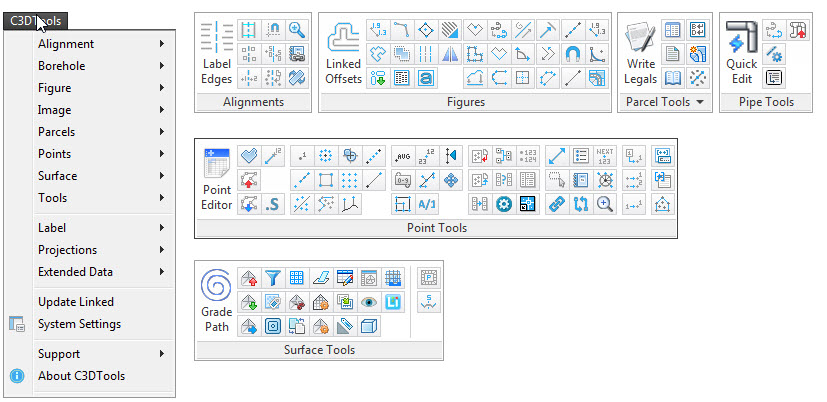This screenshot has width=827, height=402.
Task: Click the pipe gear settings icon in Pipe Tools
Action: pyautogui.click(x=774, y=54)
